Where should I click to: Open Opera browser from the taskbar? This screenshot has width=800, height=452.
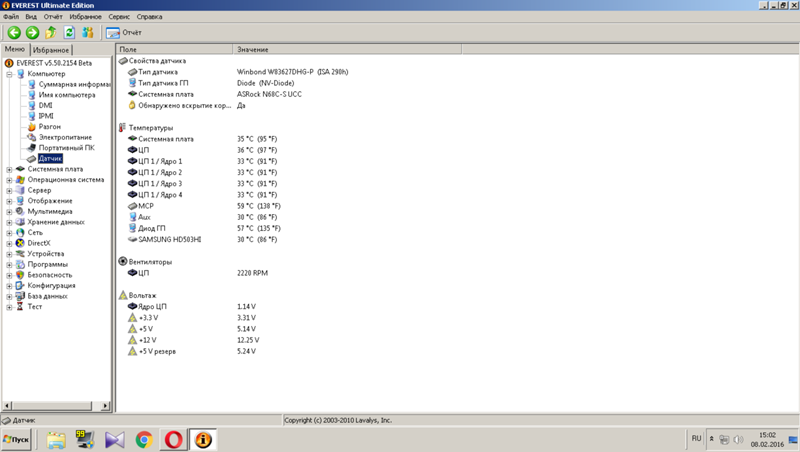pyautogui.click(x=173, y=440)
